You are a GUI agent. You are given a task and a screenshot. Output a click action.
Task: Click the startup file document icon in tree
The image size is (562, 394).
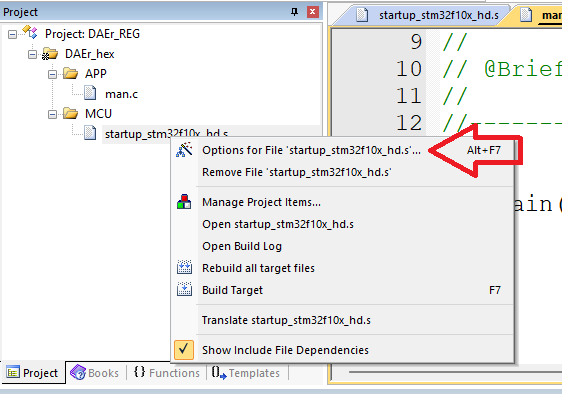pos(90,133)
